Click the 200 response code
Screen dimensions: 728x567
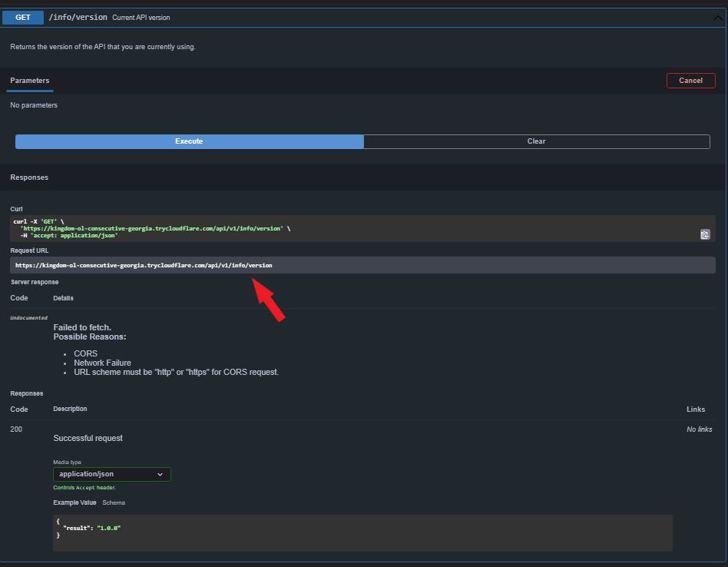point(16,429)
